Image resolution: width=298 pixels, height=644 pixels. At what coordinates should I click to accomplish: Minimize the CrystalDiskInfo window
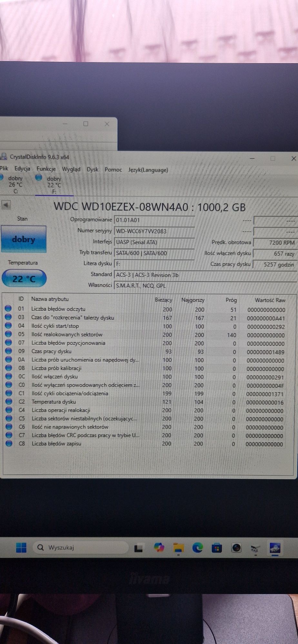click(x=252, y=158)
